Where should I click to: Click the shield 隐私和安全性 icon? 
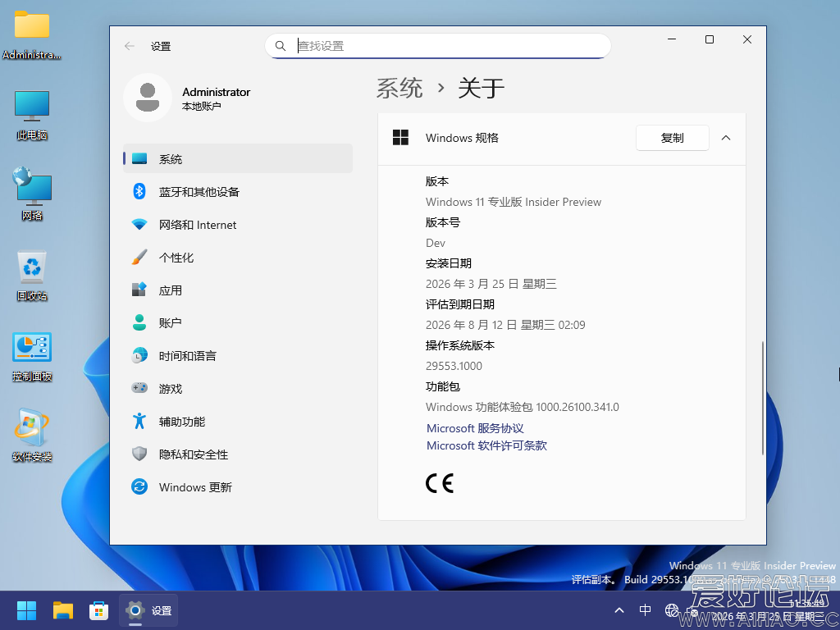139,454
